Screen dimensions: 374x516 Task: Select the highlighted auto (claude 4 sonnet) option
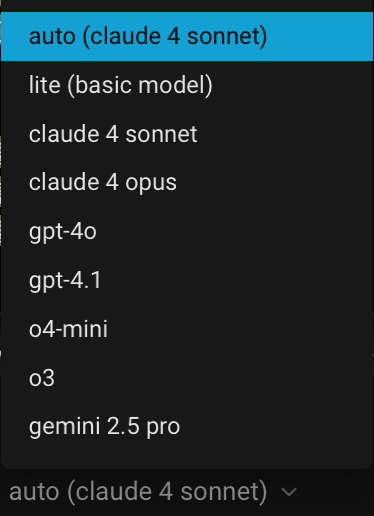click(x=187, y=36)
